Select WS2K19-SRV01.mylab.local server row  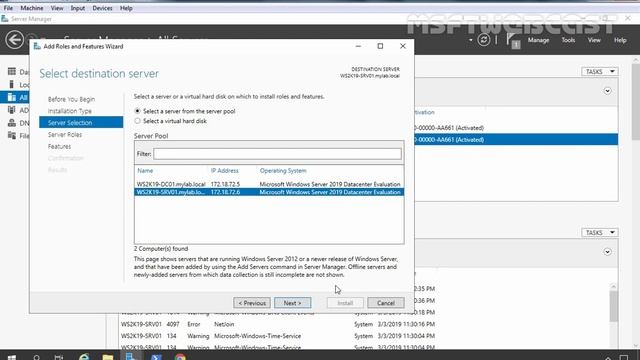pyautogui.click(x=269, y=192)
